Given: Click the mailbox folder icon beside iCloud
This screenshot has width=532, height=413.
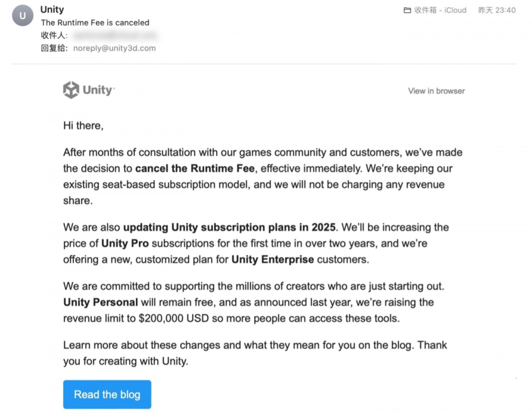Looking at the screenshot, I should [x=407, y=10].
